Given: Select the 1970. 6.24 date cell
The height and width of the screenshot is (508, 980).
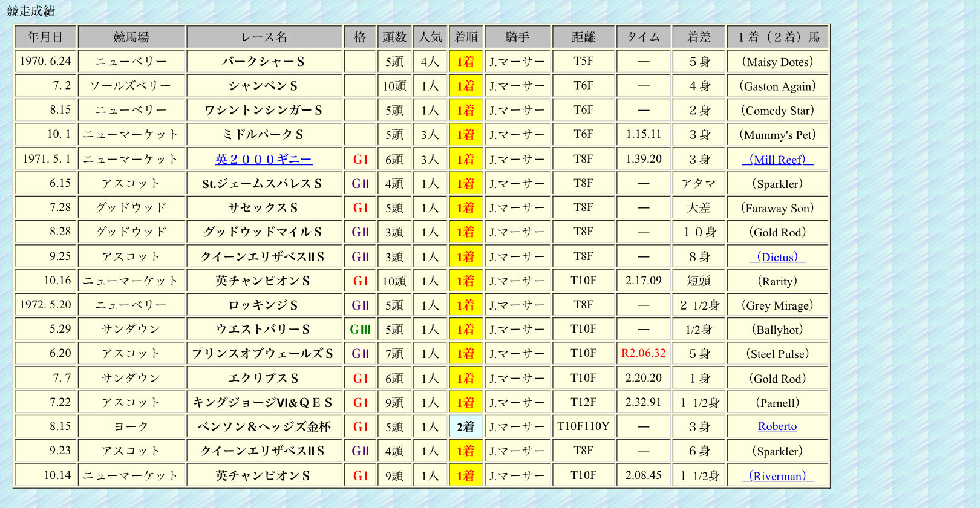Looking at the screenshot, I should (x=45, y=62).
